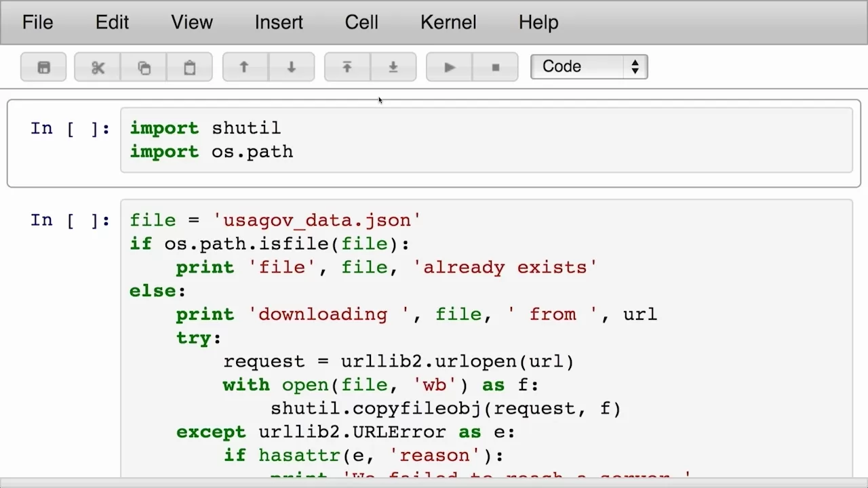The height and width of the screenshot is (488, 868).
Task: Open the View menu
Action: [192, 22]
